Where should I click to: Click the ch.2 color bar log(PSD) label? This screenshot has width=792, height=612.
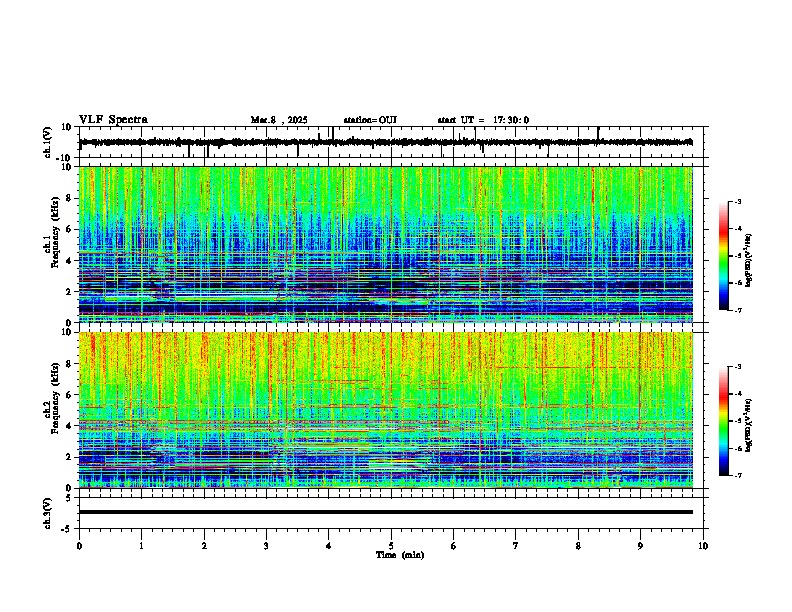coord(749,425)
